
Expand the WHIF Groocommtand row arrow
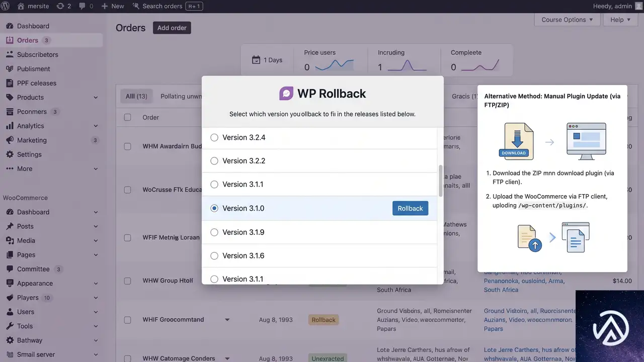point(227,320)
